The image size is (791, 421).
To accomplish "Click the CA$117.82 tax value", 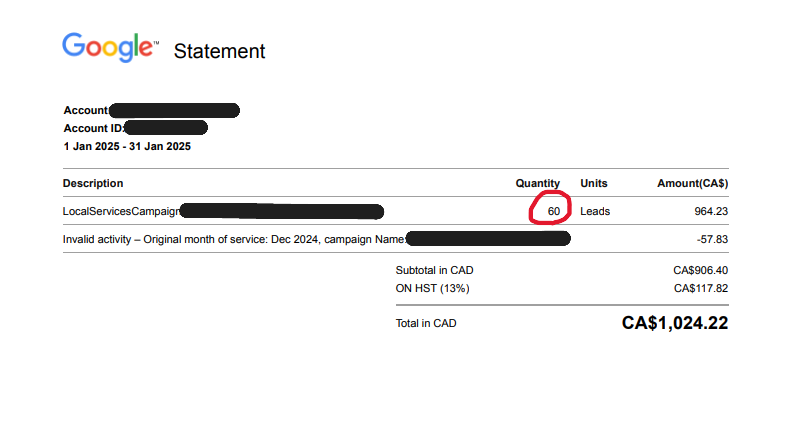I will 701,288.
